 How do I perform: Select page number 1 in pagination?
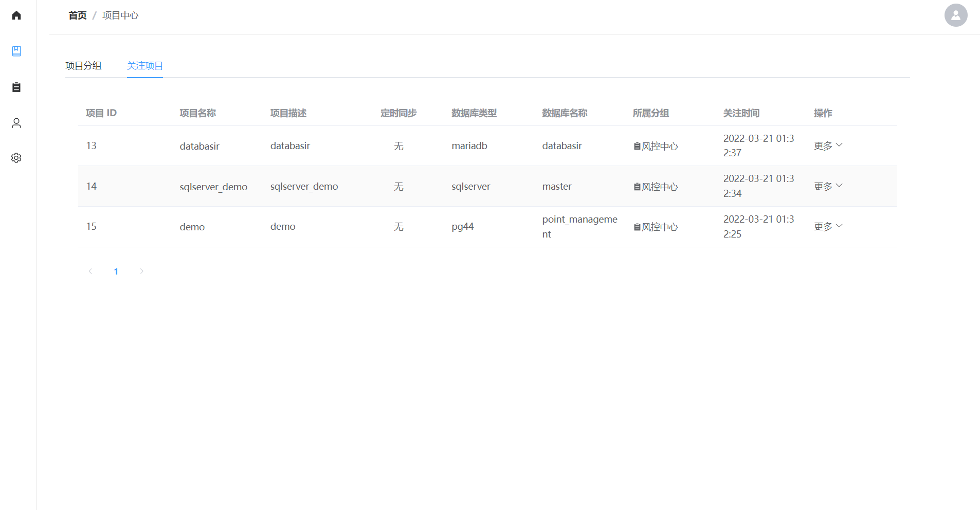pos(116,271)
